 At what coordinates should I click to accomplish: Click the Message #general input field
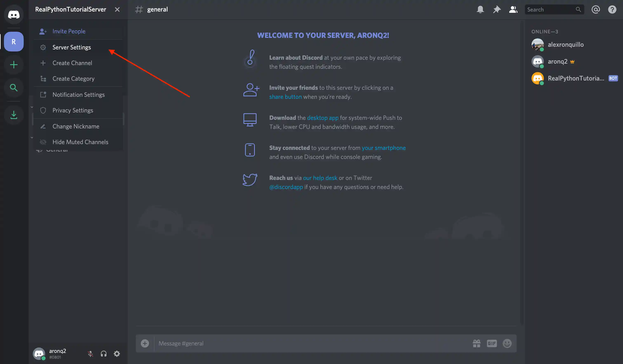click(x=297, y=343)
